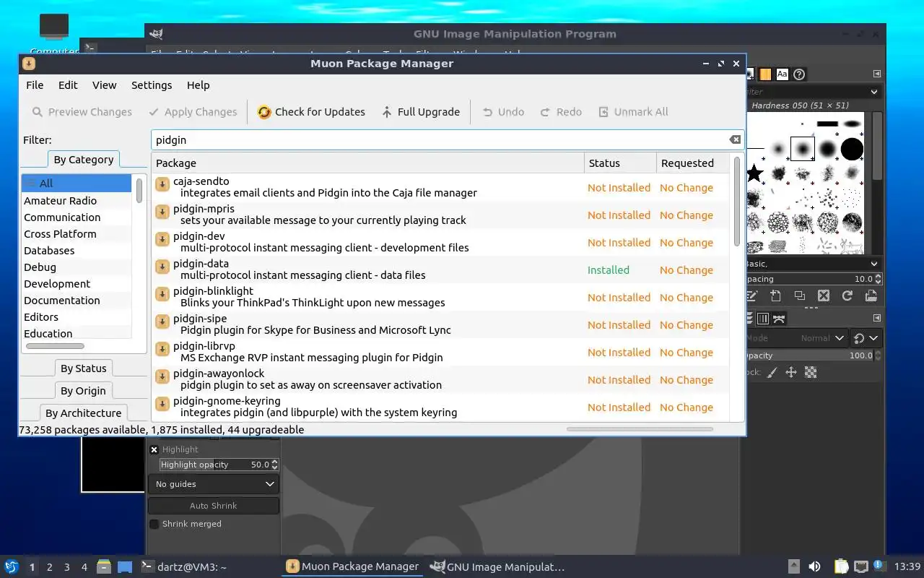Select the large solid round brush in GIMP
The image size is (924, 578).
tap(852, 149)
